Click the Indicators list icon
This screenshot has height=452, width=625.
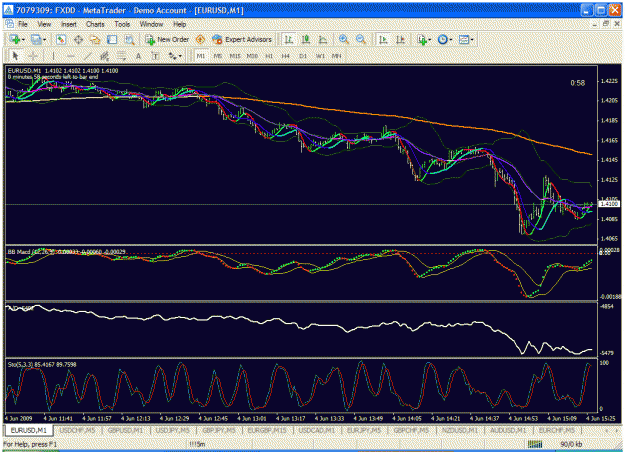point(422,39)
